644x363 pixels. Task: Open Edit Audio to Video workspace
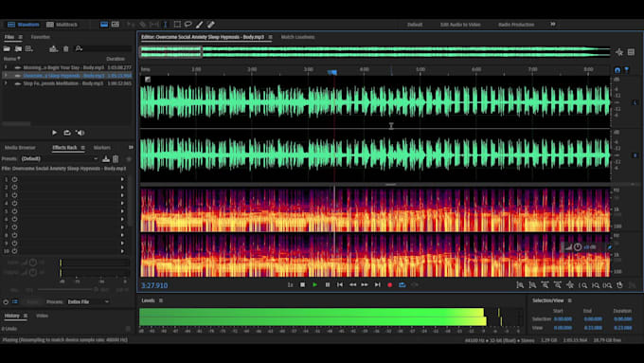point(460,25)
